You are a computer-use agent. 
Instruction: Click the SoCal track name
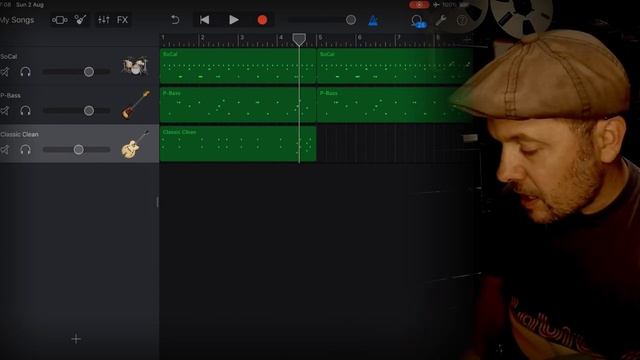pos(9,57)
